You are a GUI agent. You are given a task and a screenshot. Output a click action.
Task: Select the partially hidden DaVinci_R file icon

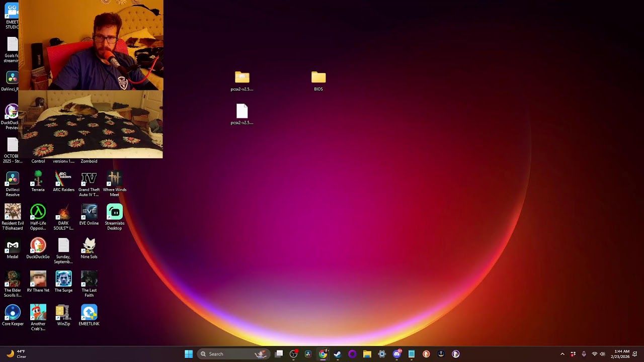point(10,81)
